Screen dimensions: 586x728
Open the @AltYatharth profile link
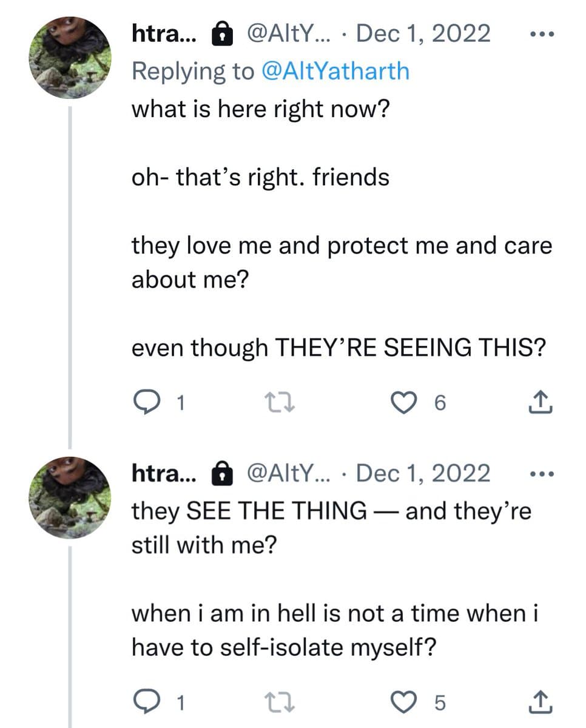pyautogui.click(x=335, y=71)
